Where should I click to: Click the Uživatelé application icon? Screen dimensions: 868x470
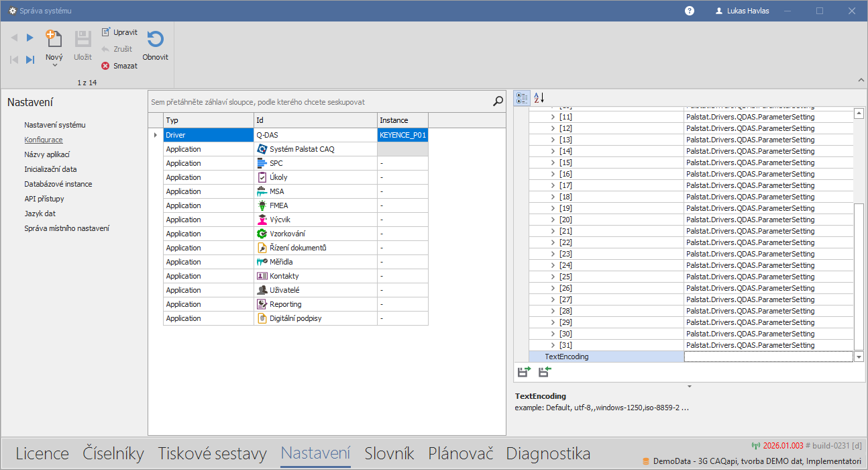263,290
